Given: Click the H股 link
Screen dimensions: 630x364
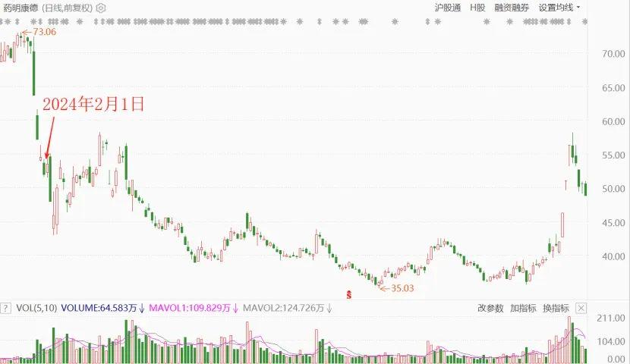Looking at the screenshot, I should click(x=477, y=8).
